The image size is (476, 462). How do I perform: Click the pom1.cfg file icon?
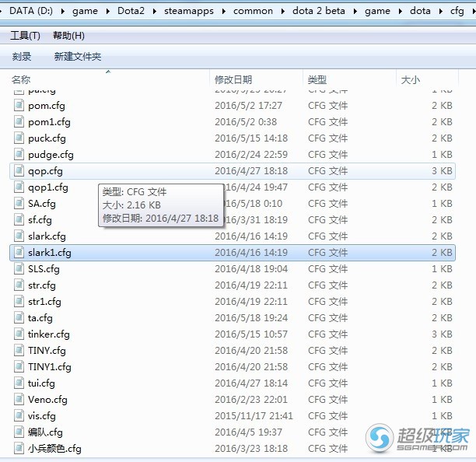(x=19, y=122)
